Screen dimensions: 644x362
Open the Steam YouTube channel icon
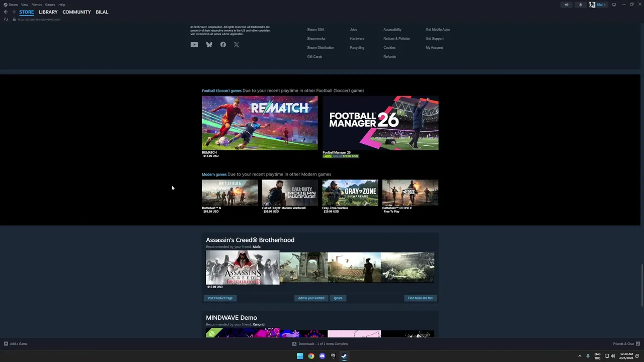[x=194, y=45]
